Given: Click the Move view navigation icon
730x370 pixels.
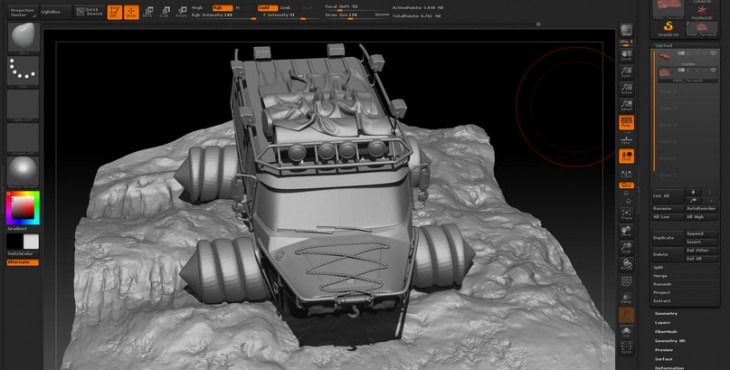Looking at the screenshot, I should [626, 231].
